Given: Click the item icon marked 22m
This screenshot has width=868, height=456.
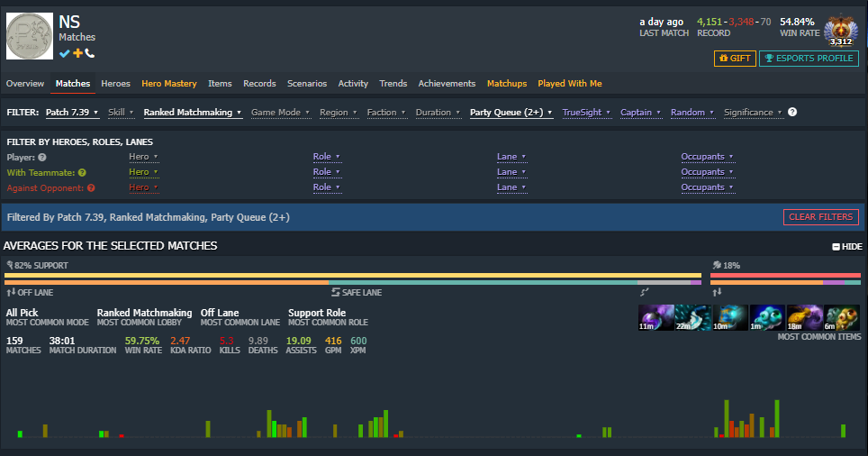Looking at the screenshot, I should click(693, 317).
